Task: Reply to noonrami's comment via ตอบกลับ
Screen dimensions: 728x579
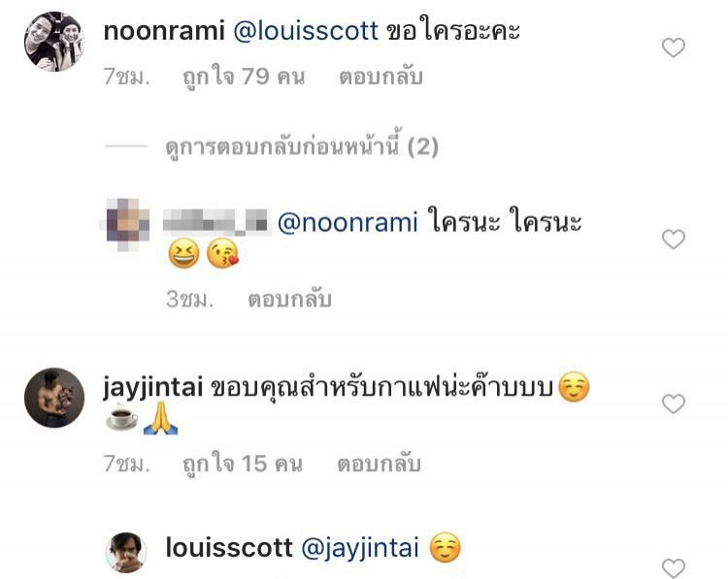Action: pos(381,77)
